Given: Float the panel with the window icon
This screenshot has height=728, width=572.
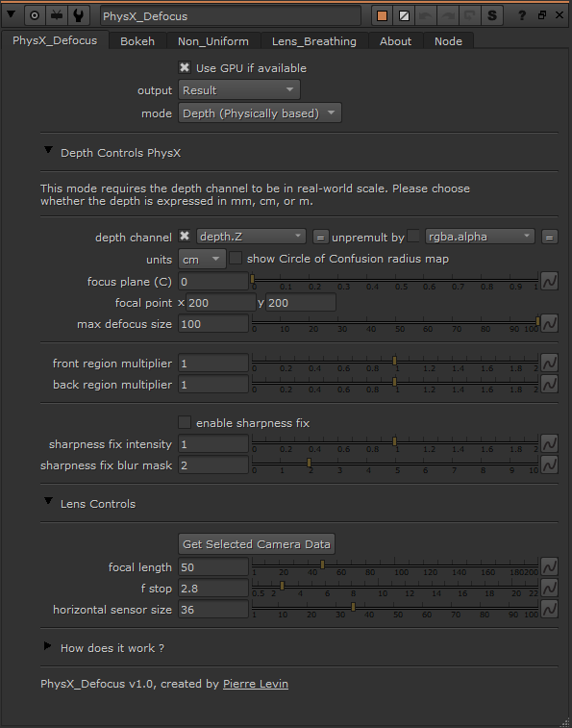Looking at the screenshot, I should pos(542,15).
